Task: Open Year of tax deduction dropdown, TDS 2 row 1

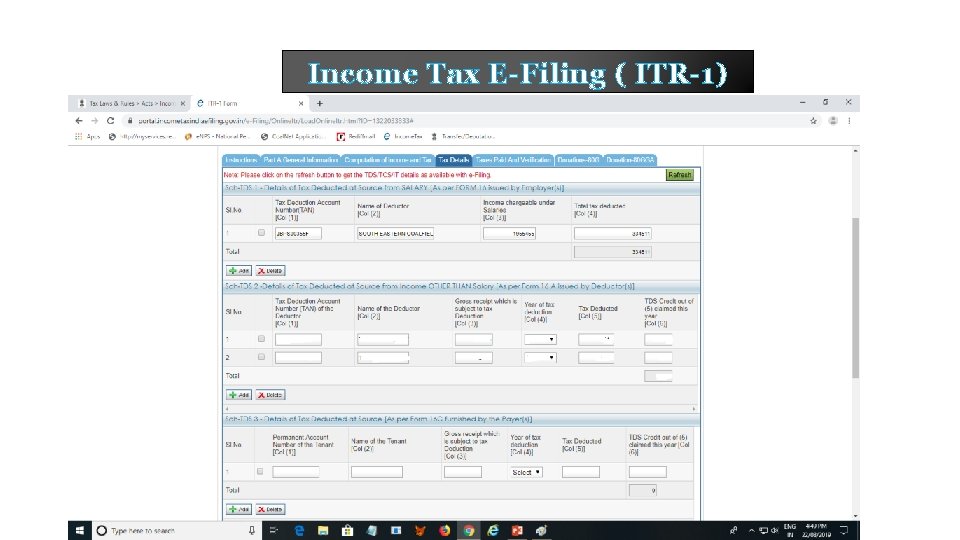Action: [540, 339]
